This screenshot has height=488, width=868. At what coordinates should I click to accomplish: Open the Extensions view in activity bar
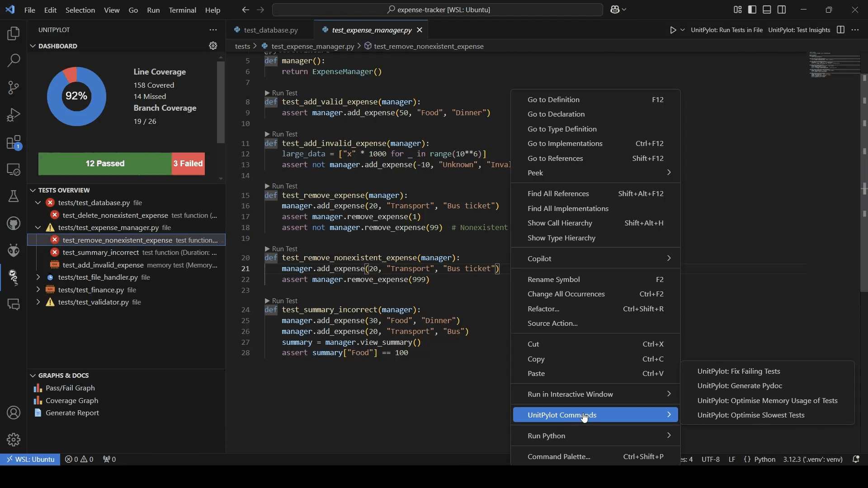click(14, 142)
